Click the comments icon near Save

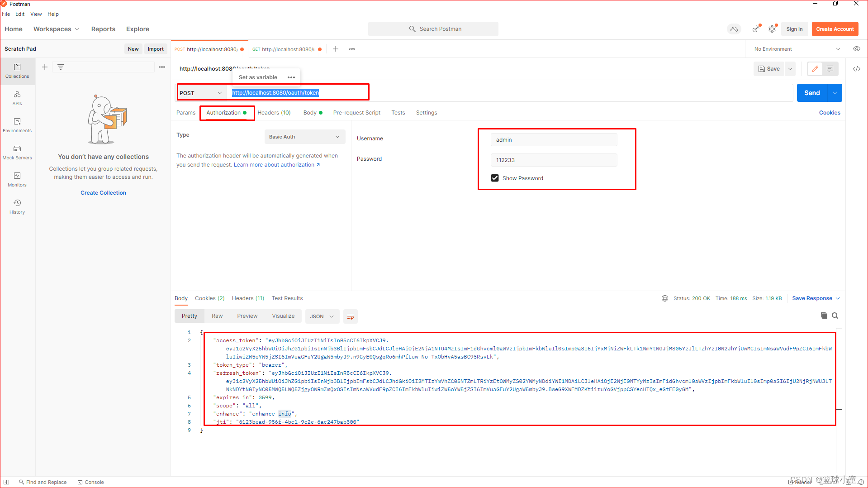(830, 69)
